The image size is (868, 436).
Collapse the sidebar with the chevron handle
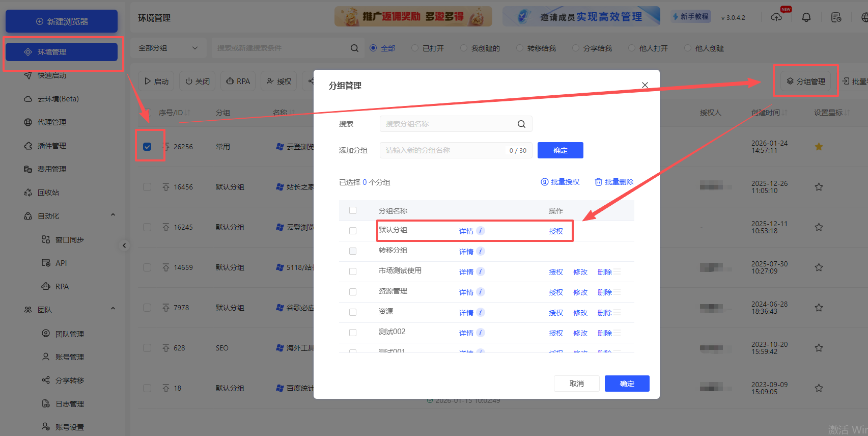coord(124,246)
